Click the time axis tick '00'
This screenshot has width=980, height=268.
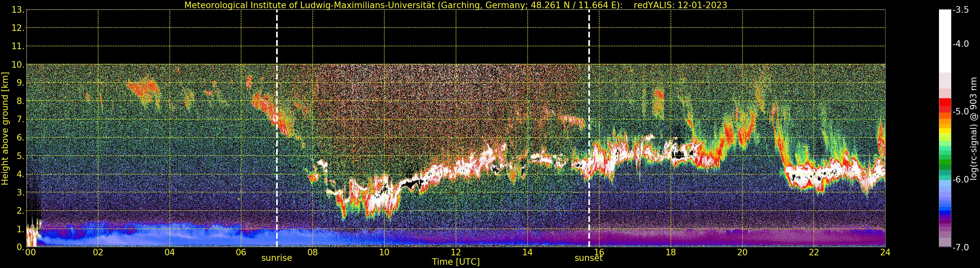click(x=30, y=252)
